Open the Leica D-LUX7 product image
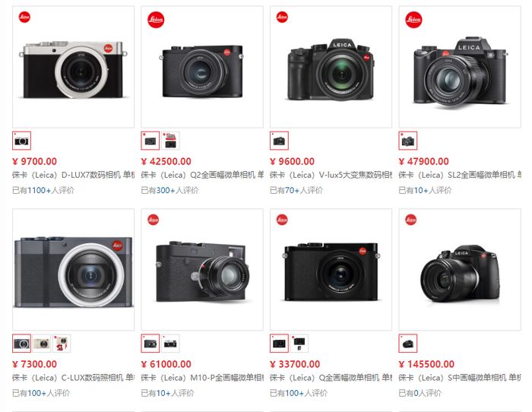 coord(73,67)
